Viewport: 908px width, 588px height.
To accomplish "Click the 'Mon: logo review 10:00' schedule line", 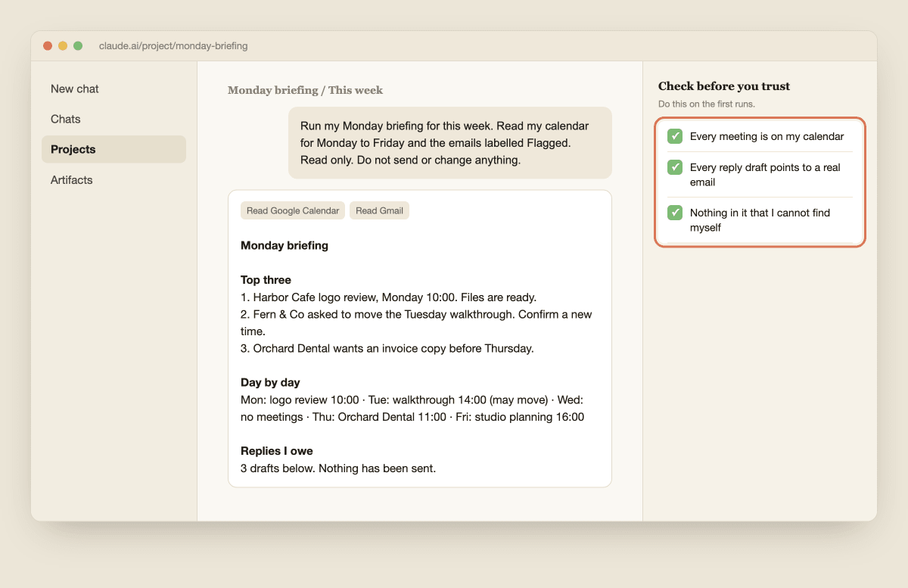I will [x=412, y=409].
